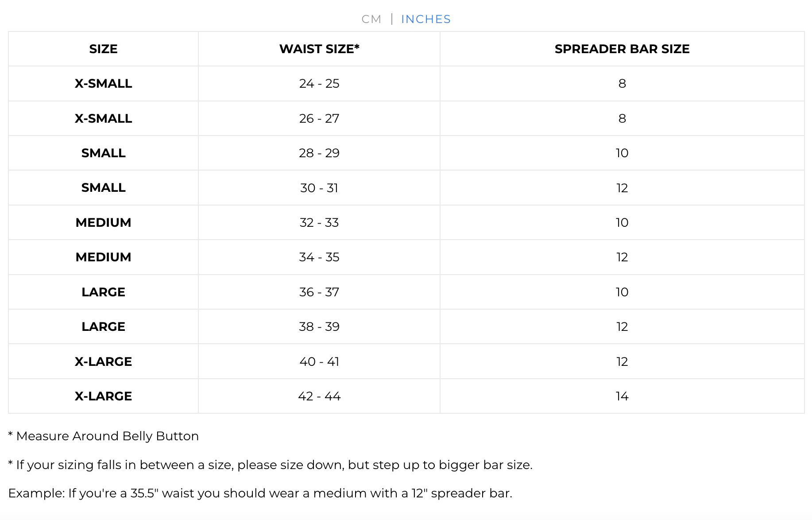Select the SMALL label beside waist 28 - 29
This screenshot has height=520, width=812.
103,153
